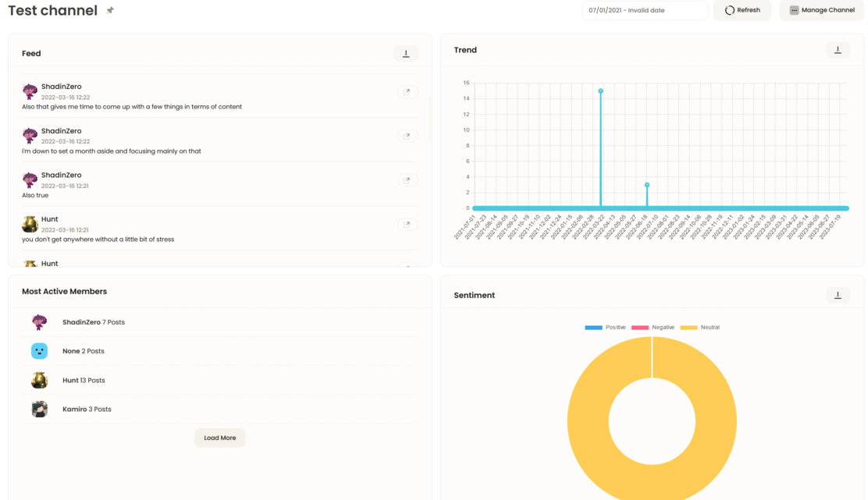
Task: Open the first ShadinZero post externally
Action: (x=407, y=92)
